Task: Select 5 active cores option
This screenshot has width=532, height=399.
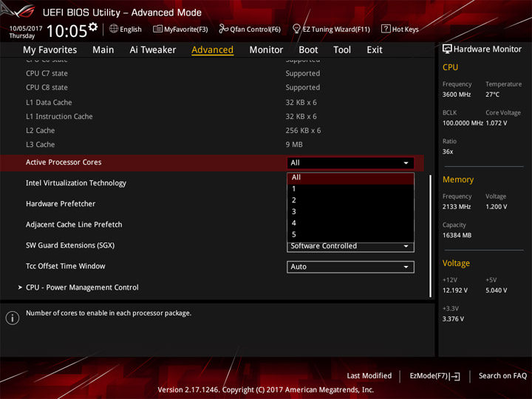Action: tap(350, 234)
